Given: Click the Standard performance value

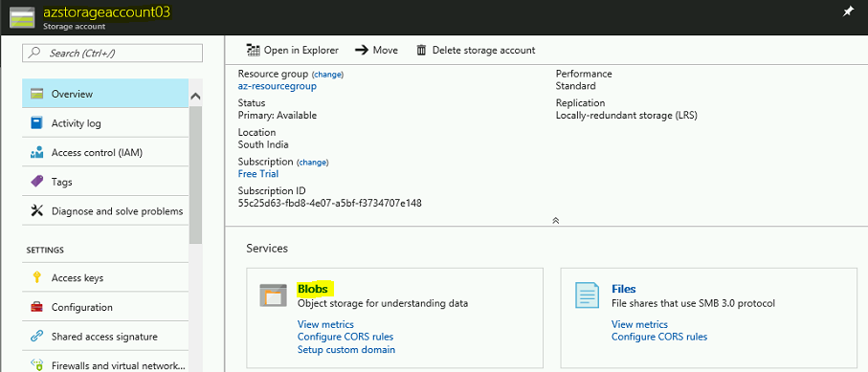Looking at the screenshot, I should pos(576,86).
